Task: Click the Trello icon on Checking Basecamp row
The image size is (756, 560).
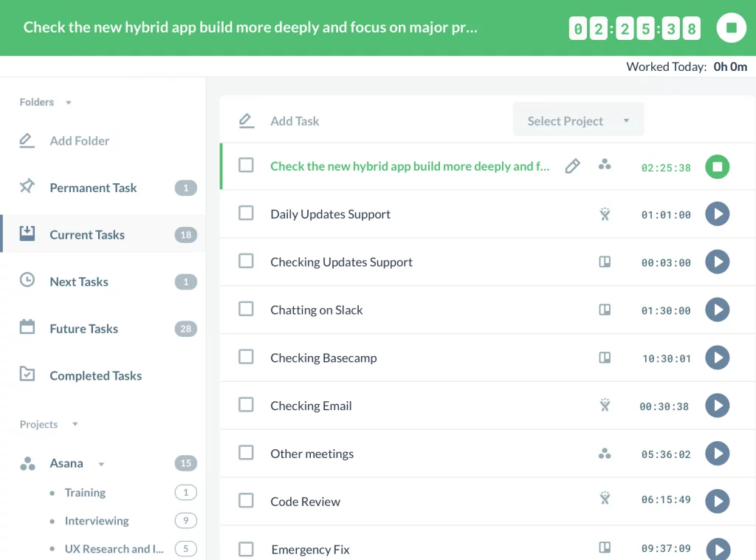Action: (605, 358)
